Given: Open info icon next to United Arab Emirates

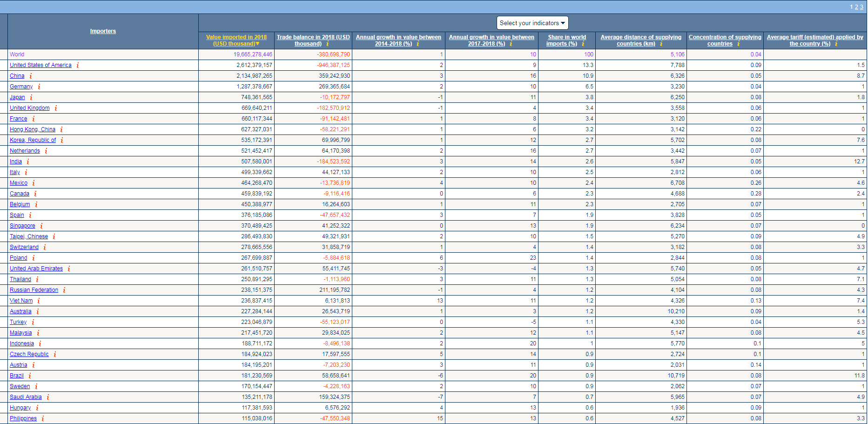Looking at the screenshot, I should tap(69, 269).
